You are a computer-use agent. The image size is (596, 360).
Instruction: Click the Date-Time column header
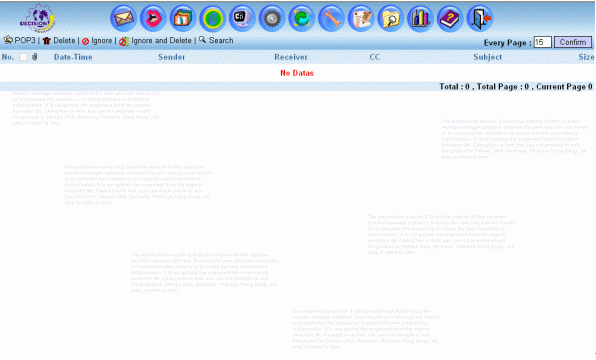tap(73, 57)
